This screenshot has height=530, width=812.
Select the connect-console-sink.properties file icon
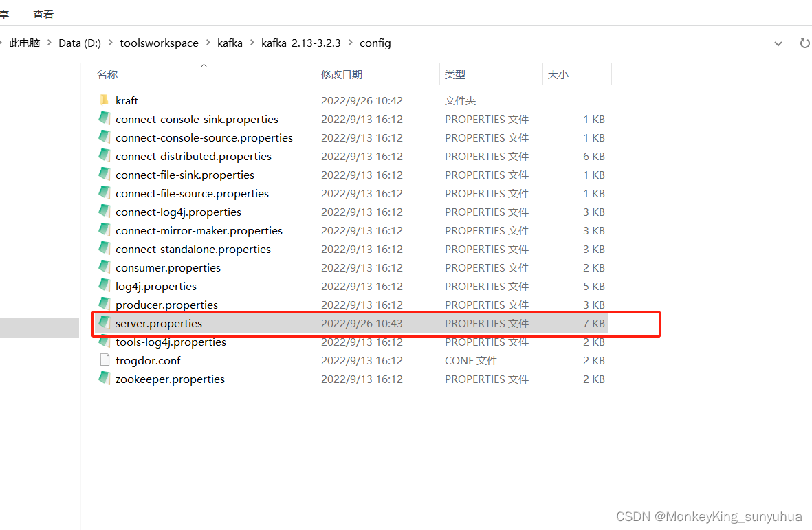105,119
